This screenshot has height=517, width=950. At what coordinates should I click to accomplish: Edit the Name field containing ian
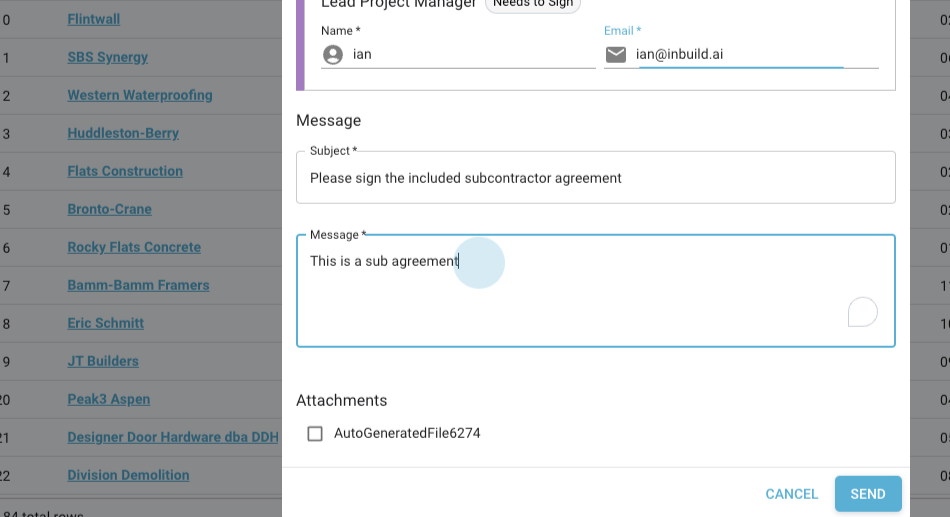tap(472, 54)
